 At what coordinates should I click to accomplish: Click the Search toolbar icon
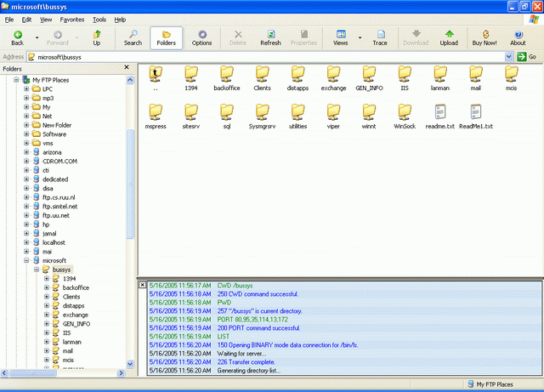click(x=133, y=37)
